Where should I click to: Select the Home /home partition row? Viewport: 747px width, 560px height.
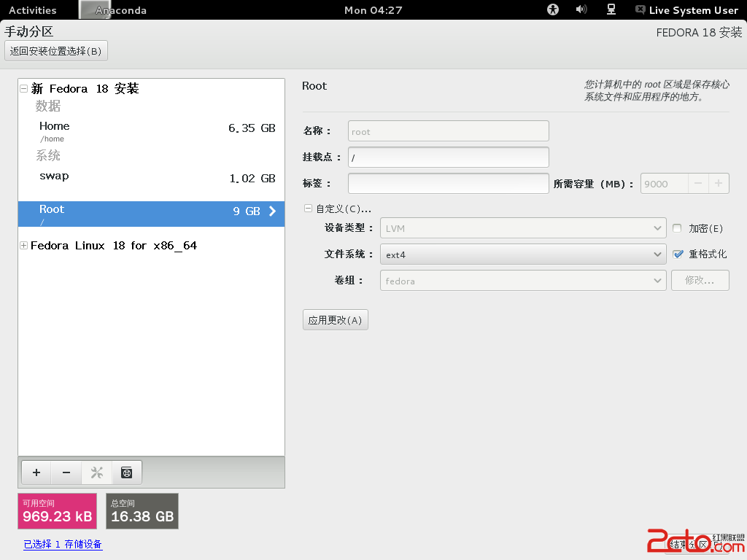click(x=152, y=131)
